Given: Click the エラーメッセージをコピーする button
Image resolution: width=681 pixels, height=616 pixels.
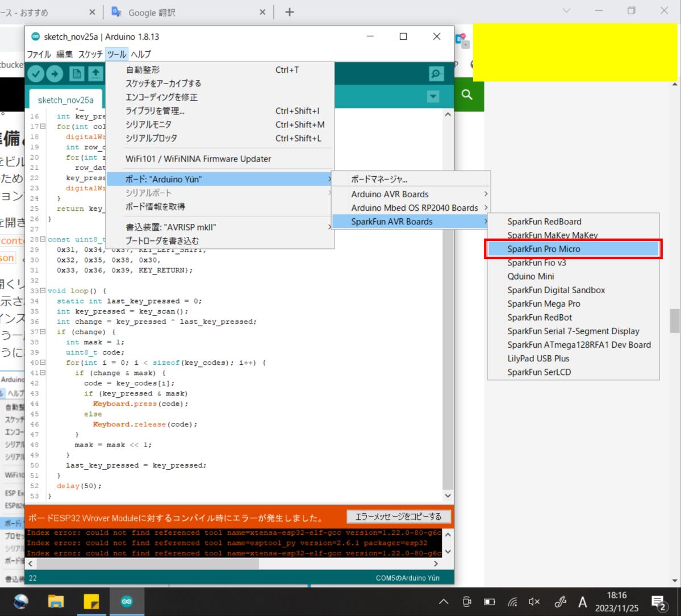Looking at the screenshot, I should click(x=398, y=517).
